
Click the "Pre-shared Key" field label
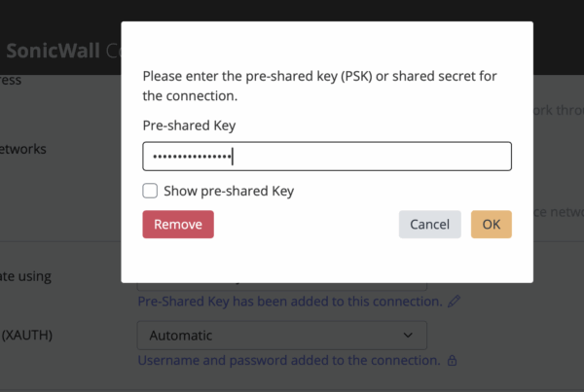coord(189,125)
